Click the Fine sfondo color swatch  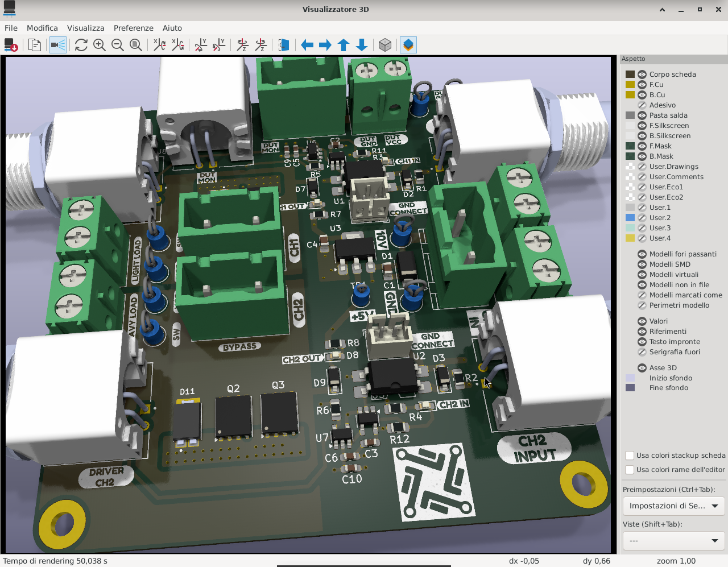(630, 388)
